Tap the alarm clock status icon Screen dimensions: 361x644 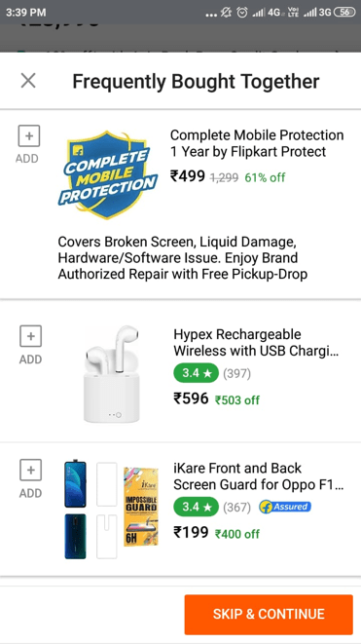[242, 13]
